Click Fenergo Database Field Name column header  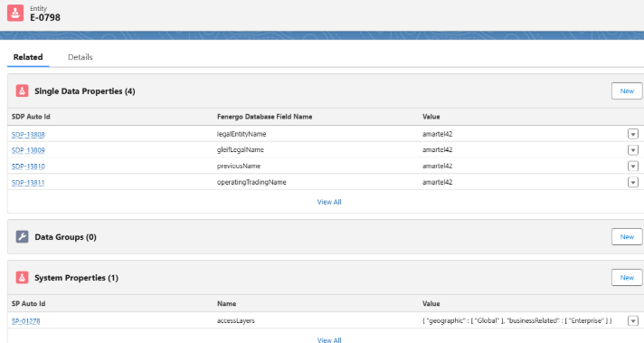coord(264,117)
